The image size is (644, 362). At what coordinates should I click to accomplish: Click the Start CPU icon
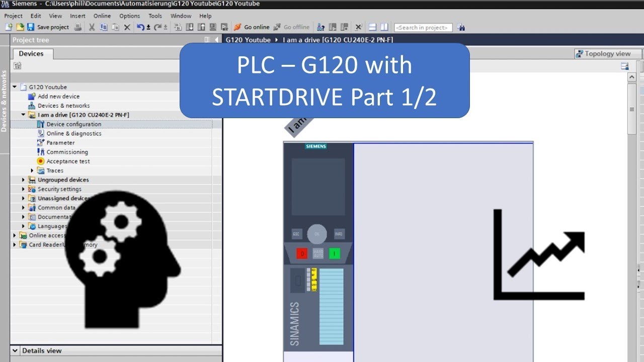click(x=333, y=27)
